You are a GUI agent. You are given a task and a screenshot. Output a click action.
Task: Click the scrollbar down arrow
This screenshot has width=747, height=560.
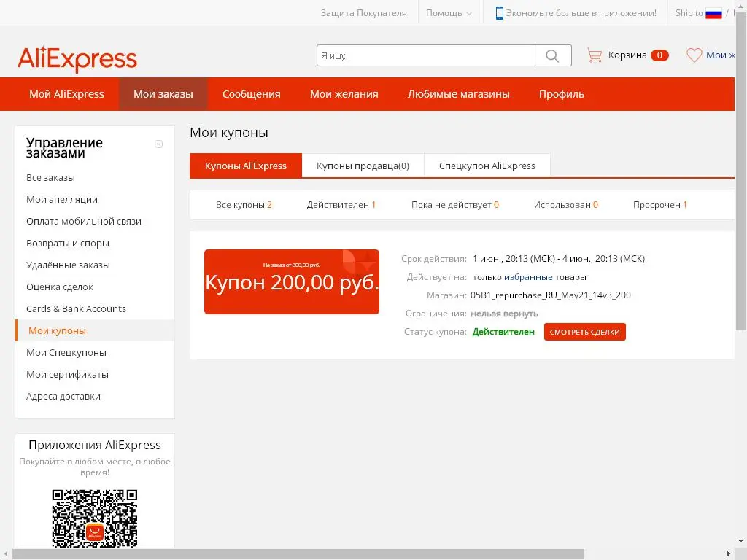point(741,542)
